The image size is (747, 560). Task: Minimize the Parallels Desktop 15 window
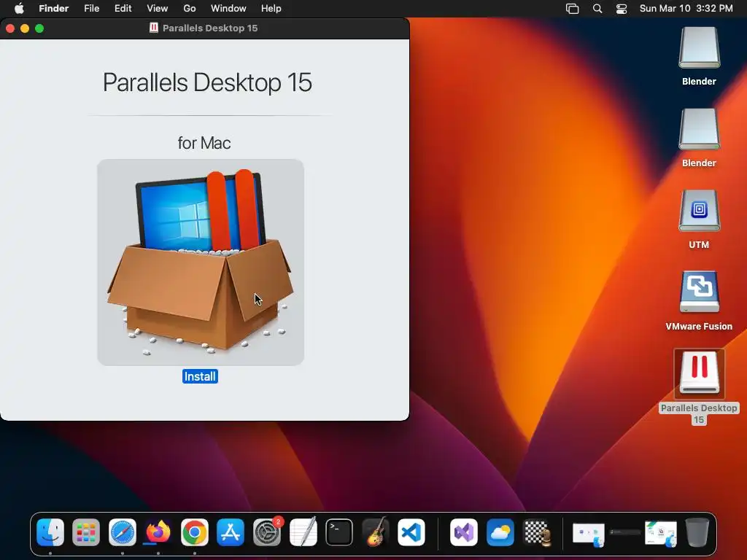pyautogui.click(x=25, y=28)
